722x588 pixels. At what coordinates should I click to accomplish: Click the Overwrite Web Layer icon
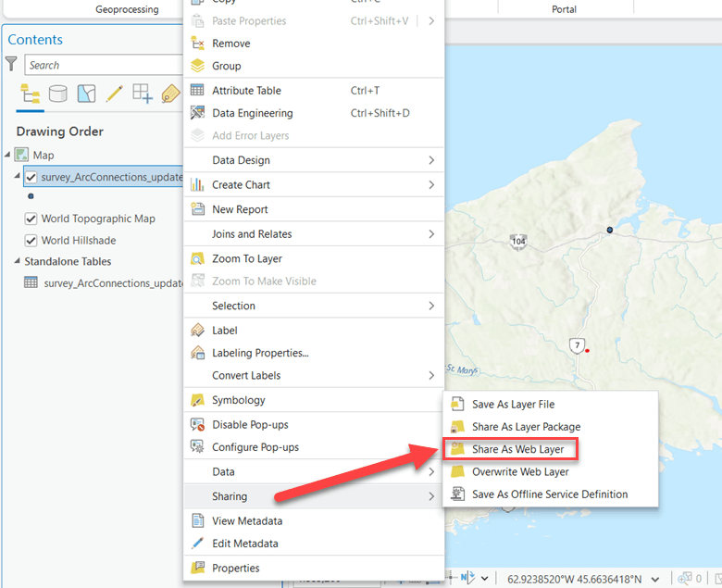coord(457,471)
